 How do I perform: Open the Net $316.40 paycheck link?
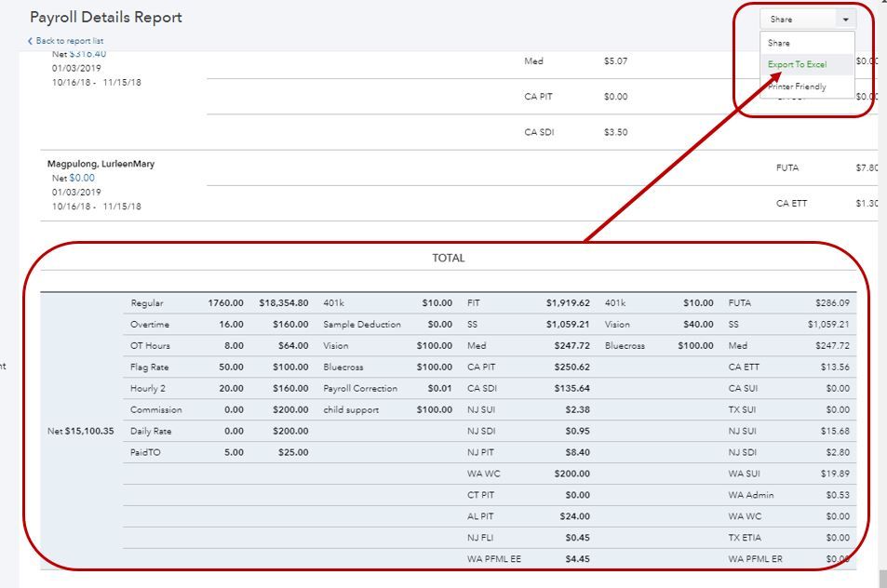click(x=87, y=54)
